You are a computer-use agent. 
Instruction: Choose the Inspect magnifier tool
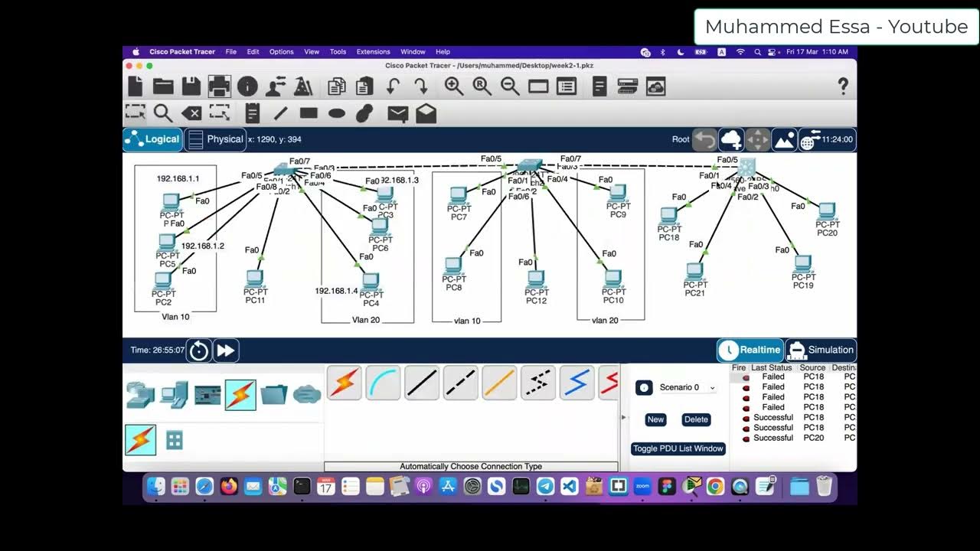[163, 113]
